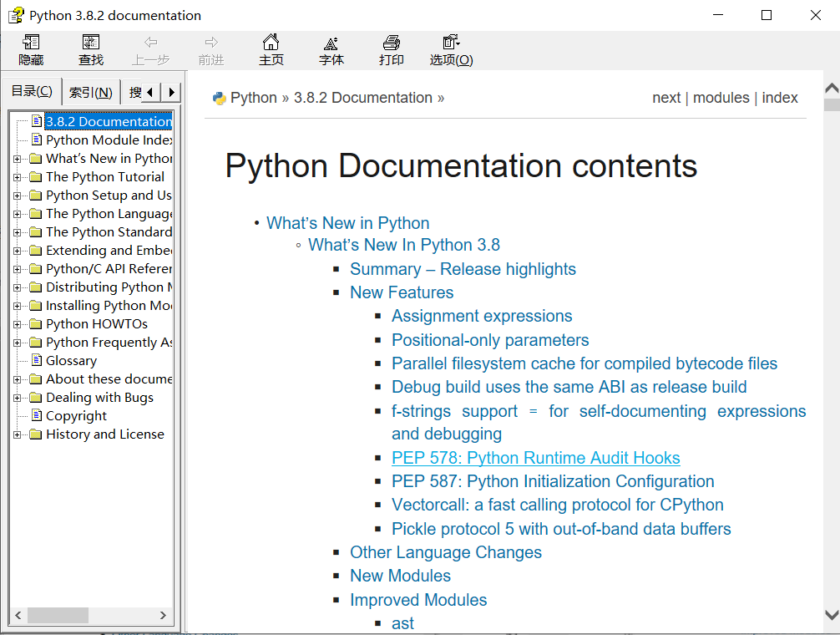Click the Python logo in breadcrumb
The width and height of the screenshot is (840, 635).
coord(219,98)
